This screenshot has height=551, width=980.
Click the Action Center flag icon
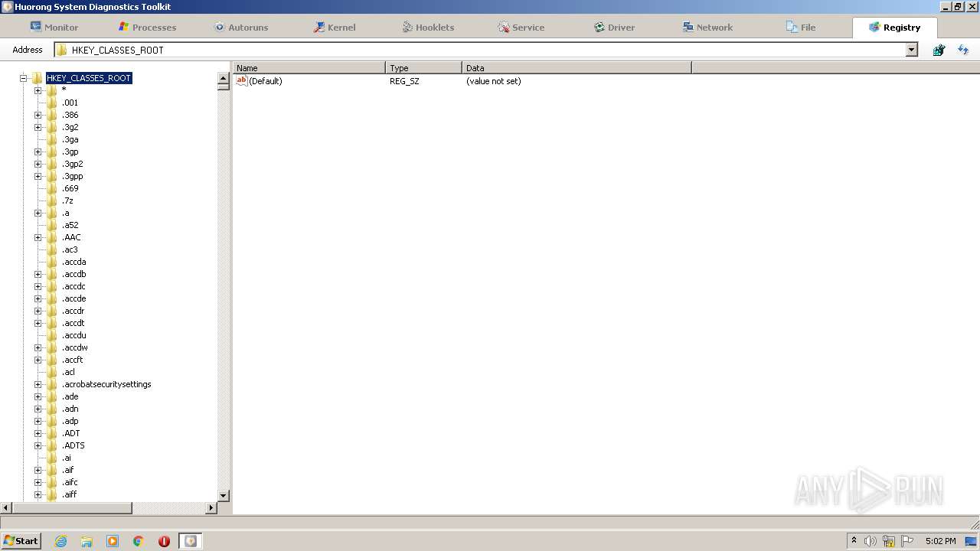pos(907,541)
